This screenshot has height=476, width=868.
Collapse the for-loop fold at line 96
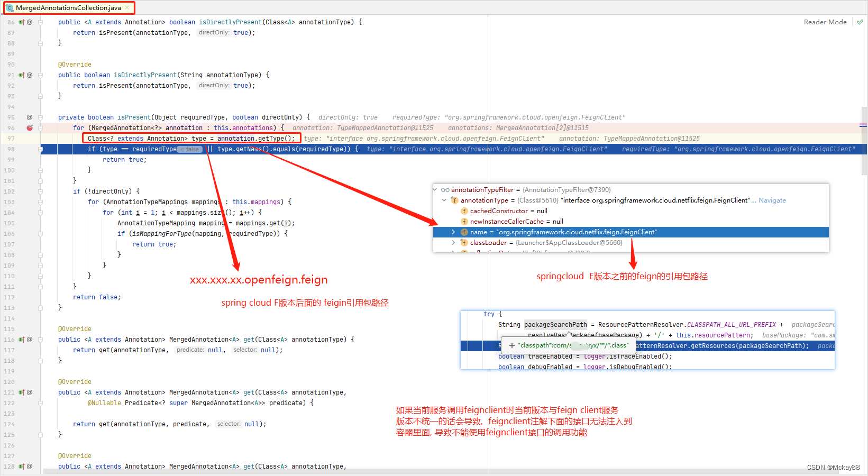click(x=40, y=128)
